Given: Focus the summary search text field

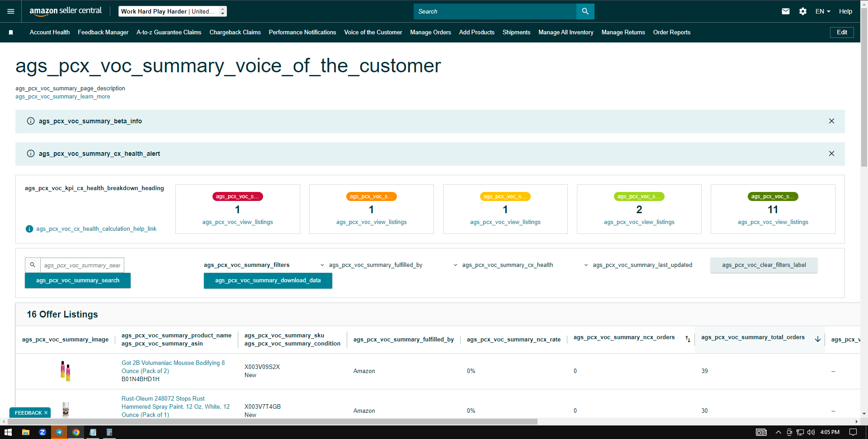Looking at the screenshot, I should [x=82, y=265].
